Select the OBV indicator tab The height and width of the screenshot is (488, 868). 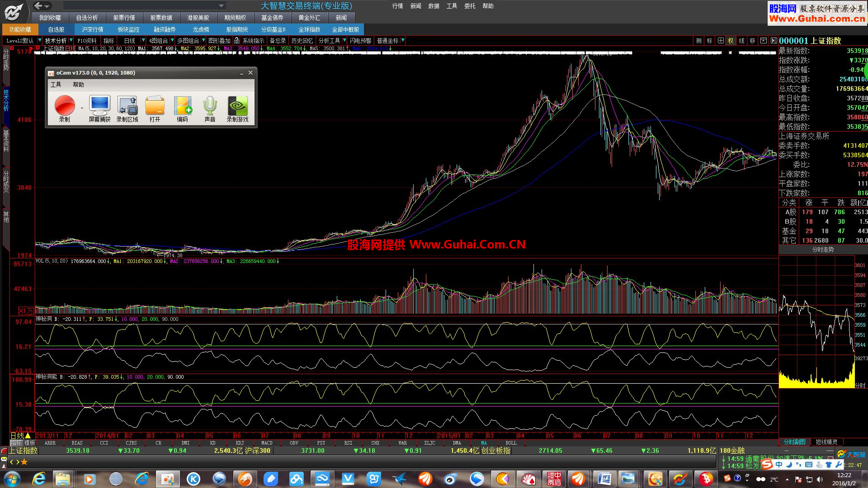294,443
